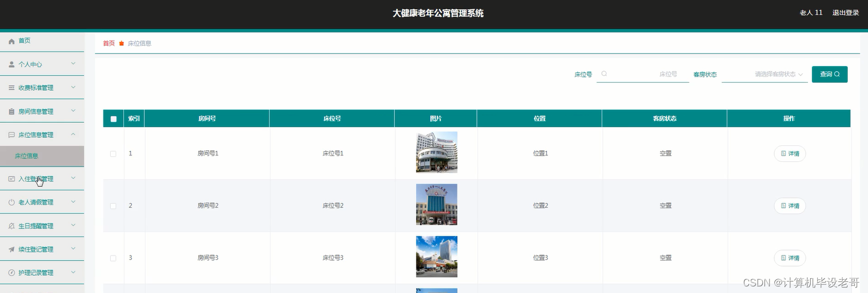Click the person icon beside 个人中心
The height and width of the screenshot is (293, 868).
(12, 64)
